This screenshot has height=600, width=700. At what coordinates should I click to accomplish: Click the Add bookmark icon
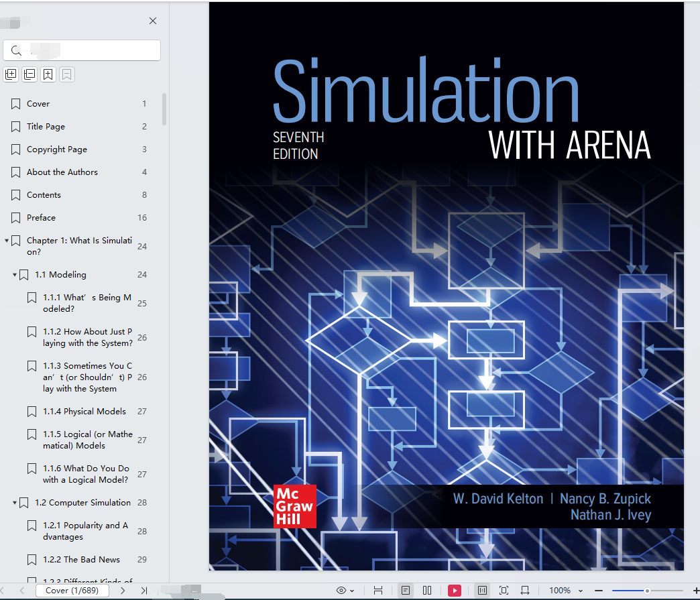pos(48,74)
